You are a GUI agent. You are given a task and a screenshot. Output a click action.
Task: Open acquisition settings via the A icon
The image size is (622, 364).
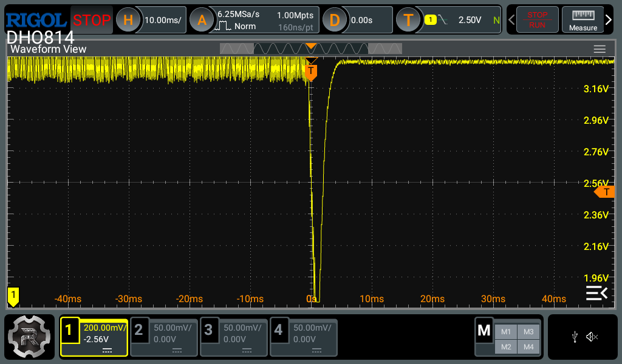202,20
